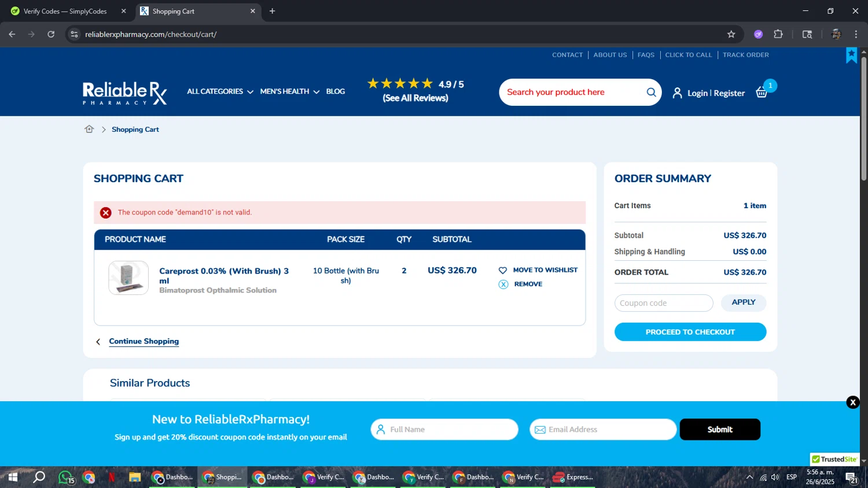Click Move To Wishlist text
Image resolution: width=868 pixels, height=488 pixels.
[x=545, y=270]
